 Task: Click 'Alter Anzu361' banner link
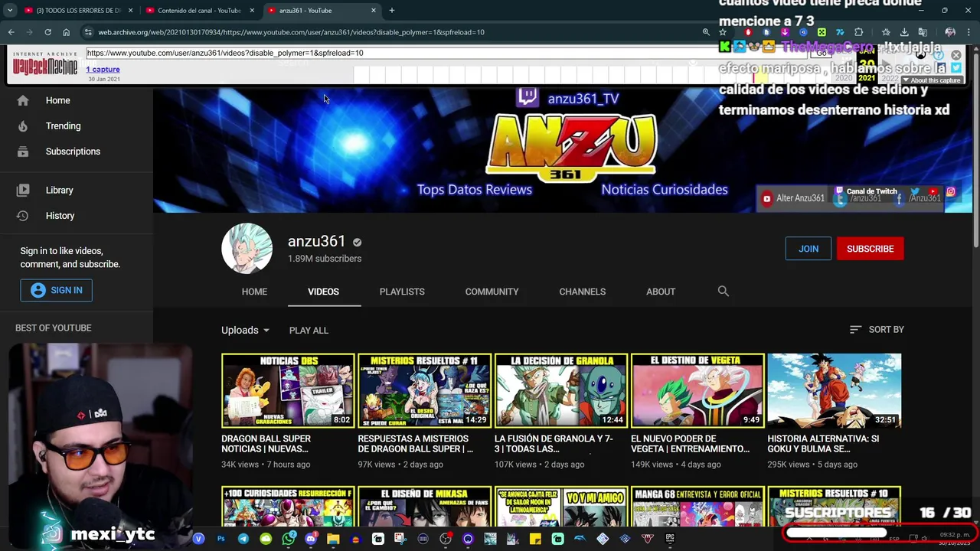pos(794,198)
